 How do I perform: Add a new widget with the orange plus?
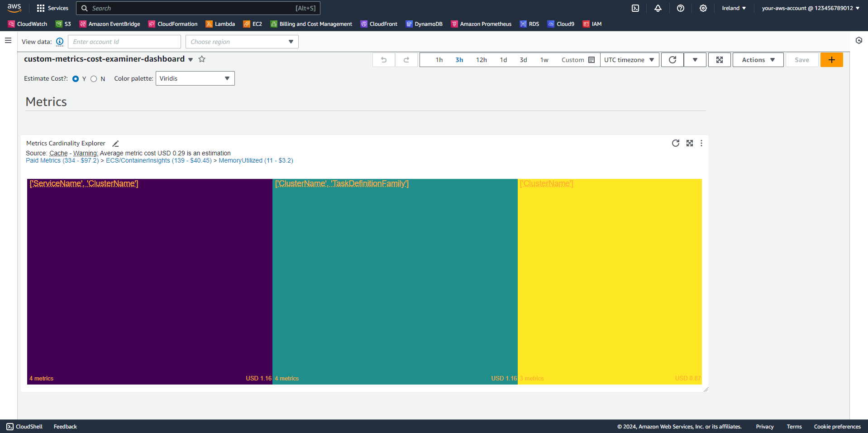(831, 59)
